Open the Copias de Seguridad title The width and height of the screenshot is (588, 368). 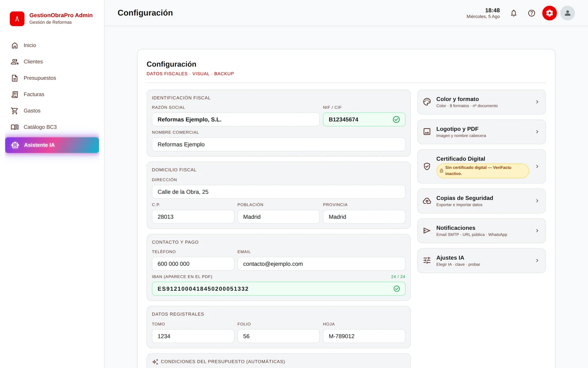(x=465, y=198)
